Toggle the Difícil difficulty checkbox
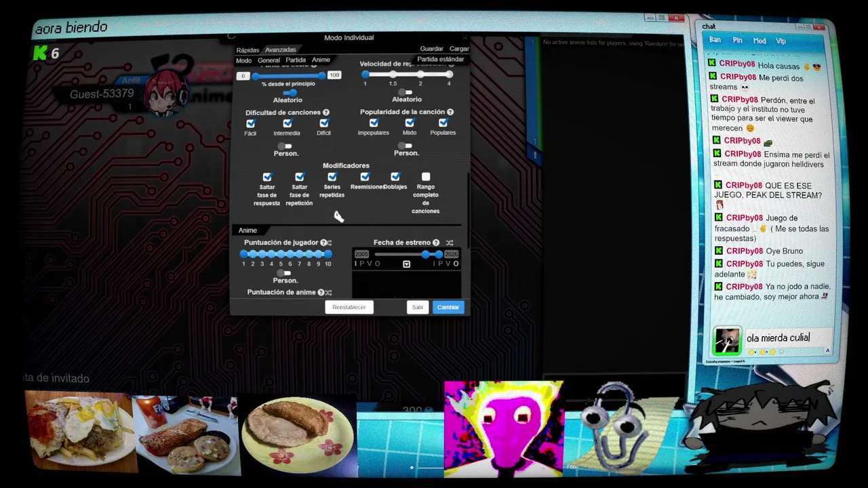Viewport: 868px width, 488px height. click(324, 123)
